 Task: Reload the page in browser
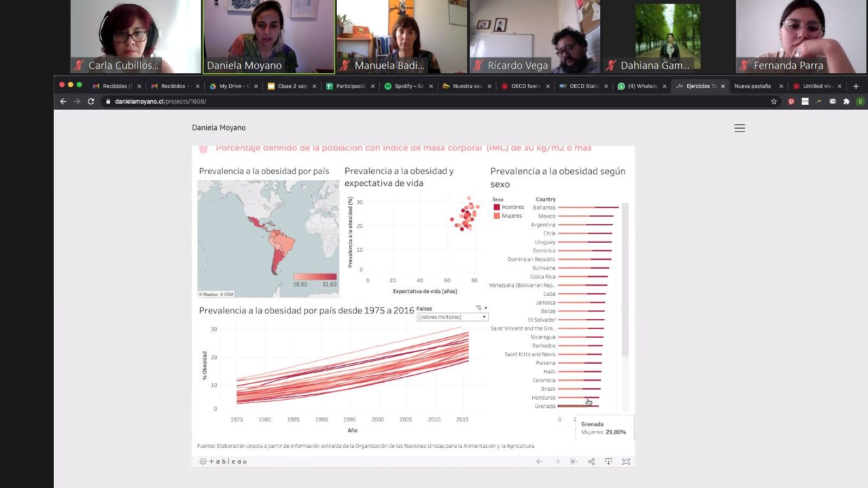click(x=91, y=102)
